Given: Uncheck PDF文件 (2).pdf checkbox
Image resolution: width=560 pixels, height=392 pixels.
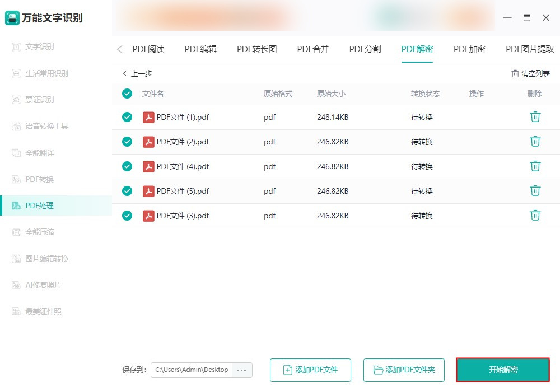Looking at the screenshot, I should [x=127, y=142].
